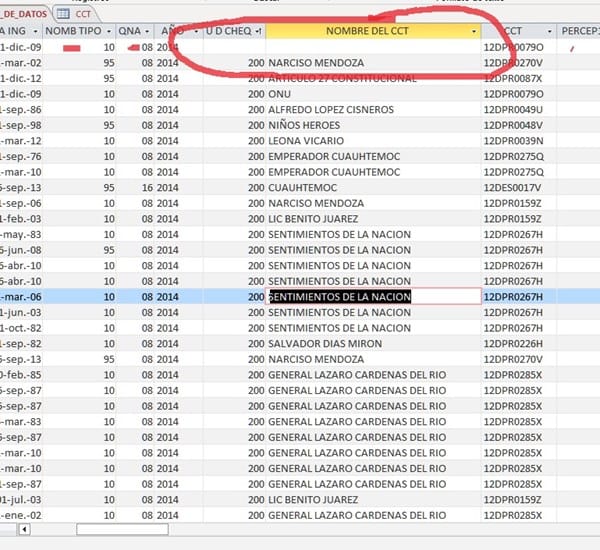
Task: Select the A ING column header
Action: (x=18, y=32)
